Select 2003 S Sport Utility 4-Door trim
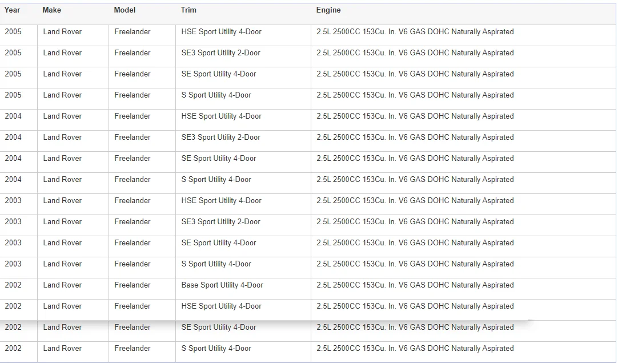The height and width of the screenshot is (364, 618). tap(216, 264)
